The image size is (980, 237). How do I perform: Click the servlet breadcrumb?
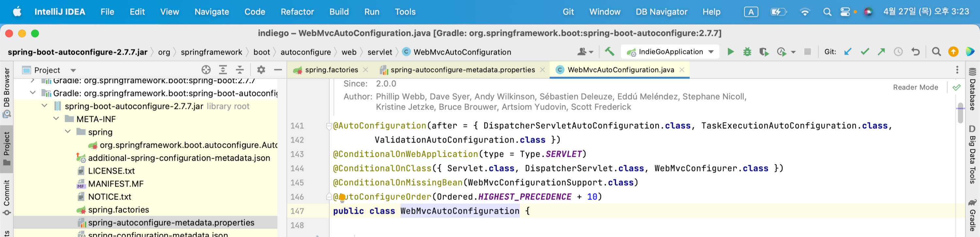pyautogui.click(x=379, y=52)
